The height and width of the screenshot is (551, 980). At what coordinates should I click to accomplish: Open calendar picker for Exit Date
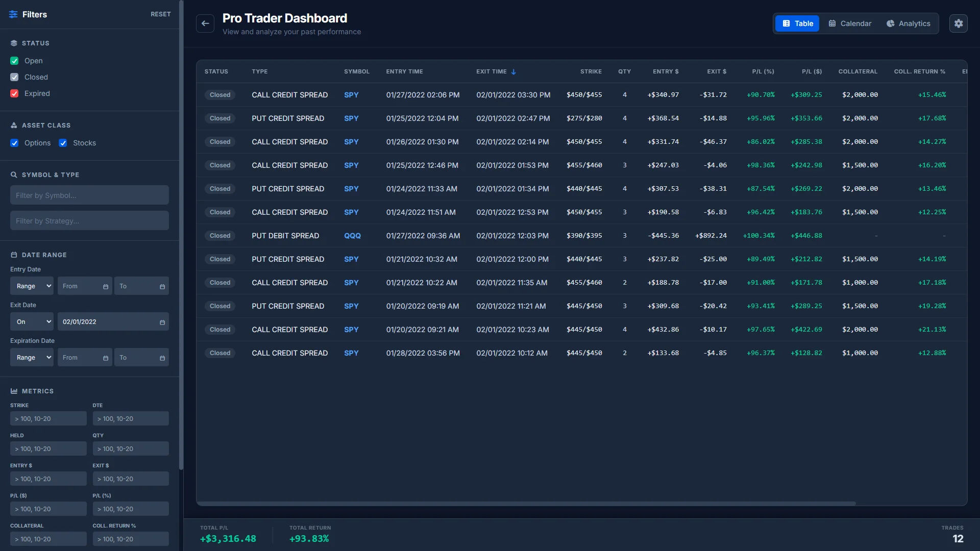[x=162, y=322]
